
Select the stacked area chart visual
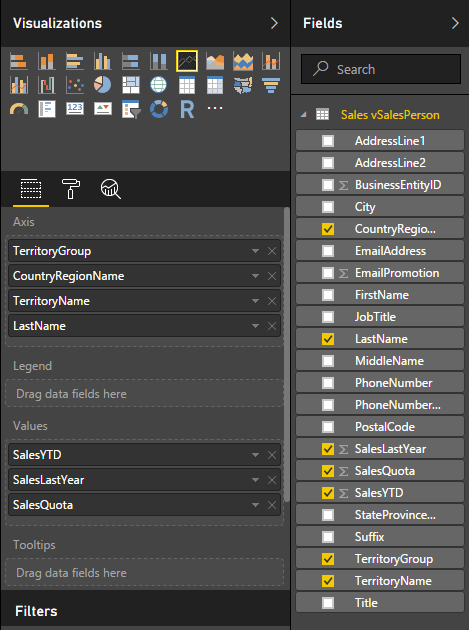pos(243,61)
